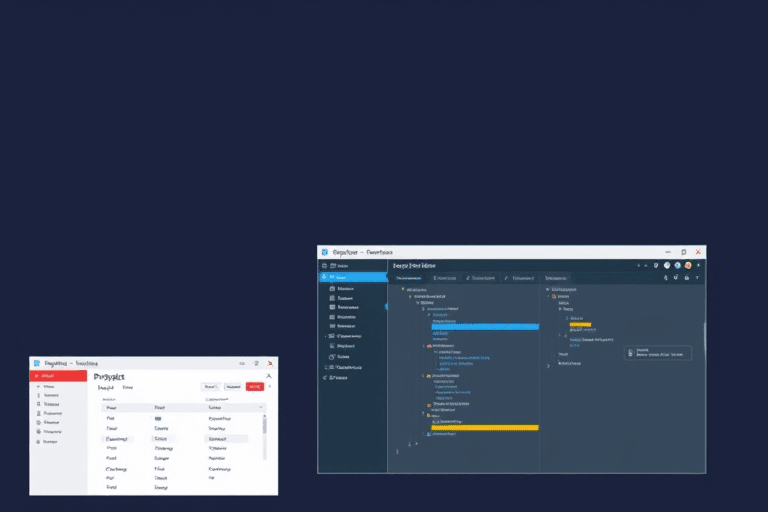Viewport: 768px width, 512px height.
Task: Switch to the tab above the right panel tree
Action: coord(555,278)
